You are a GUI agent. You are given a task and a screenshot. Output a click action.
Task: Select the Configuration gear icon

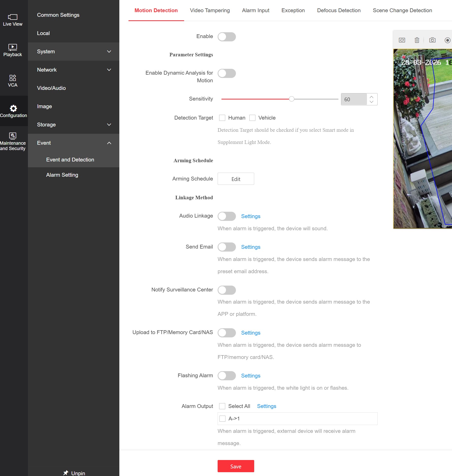click(x=13, y=109)
